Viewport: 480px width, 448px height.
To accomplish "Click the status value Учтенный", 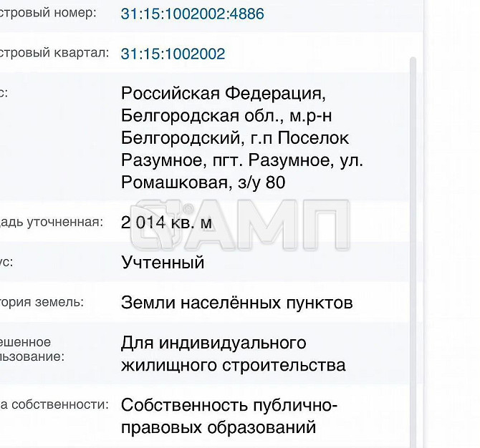I will [163, 263].
